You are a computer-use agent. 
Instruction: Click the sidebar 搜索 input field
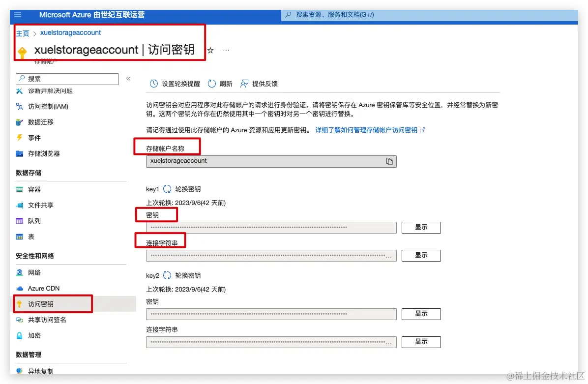(67, 79)
